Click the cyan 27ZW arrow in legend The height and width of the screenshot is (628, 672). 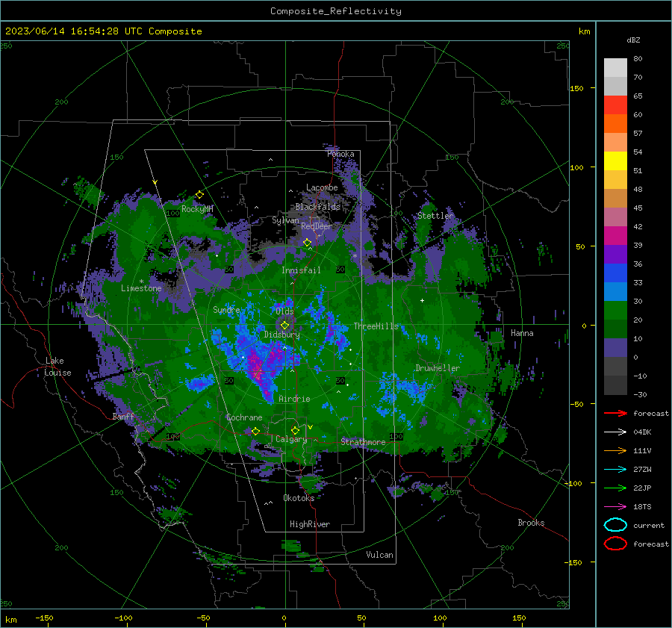coord(615,470)
